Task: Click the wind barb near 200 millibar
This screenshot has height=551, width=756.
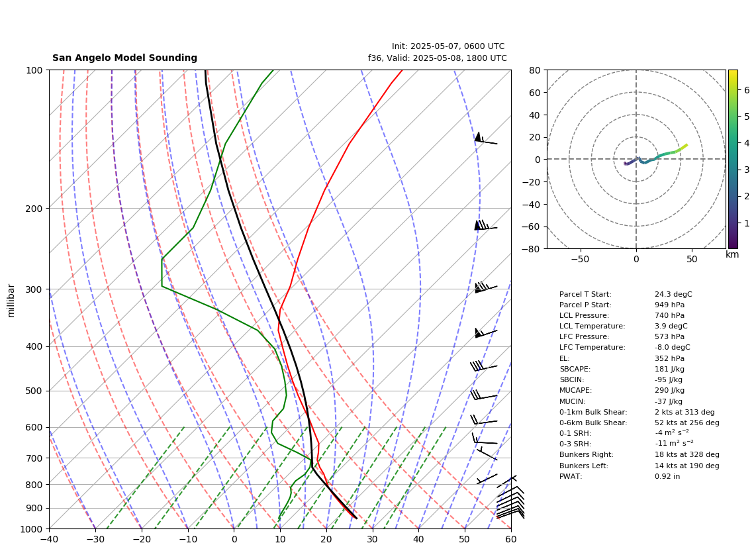Action: (x=485, y=225)
